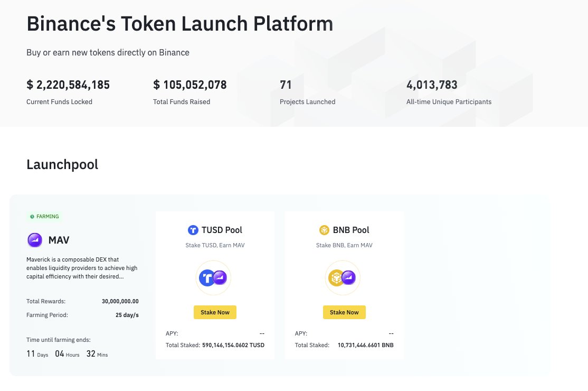The width and height of the screenshot is (588, 391).
Task: Click '590,146,154.0602 TUSD' total staked value
Action: pos(233,345)
